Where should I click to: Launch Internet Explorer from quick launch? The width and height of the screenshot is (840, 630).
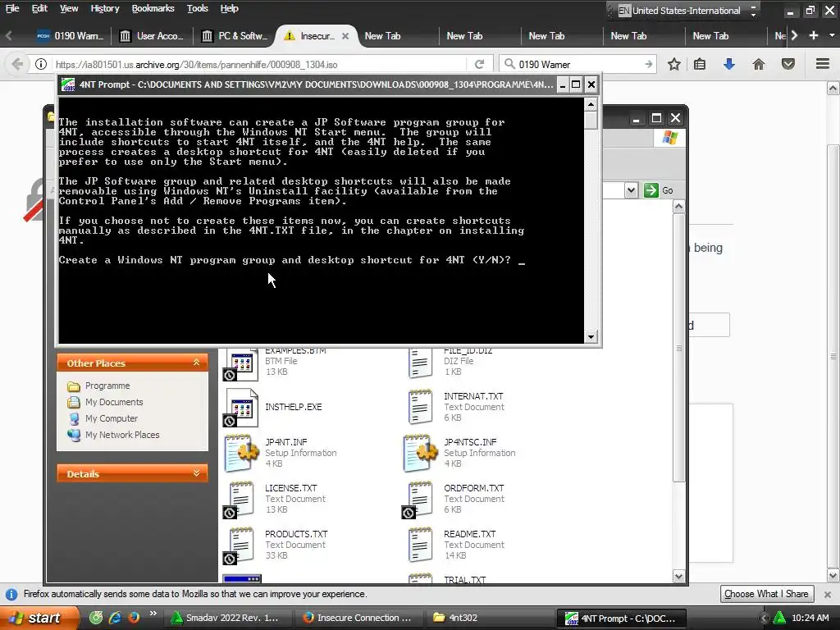click(x=115, y=618)
